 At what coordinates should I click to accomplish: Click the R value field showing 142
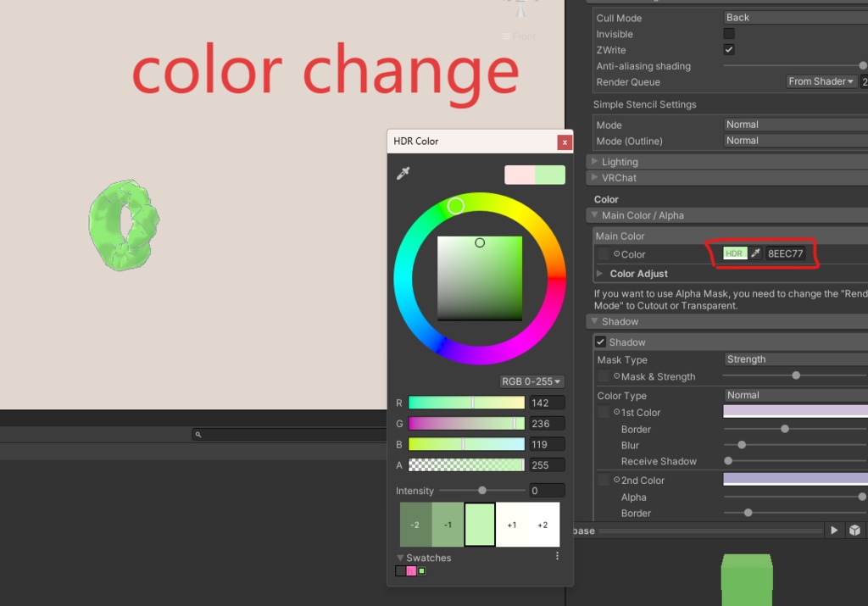[547, 403]
